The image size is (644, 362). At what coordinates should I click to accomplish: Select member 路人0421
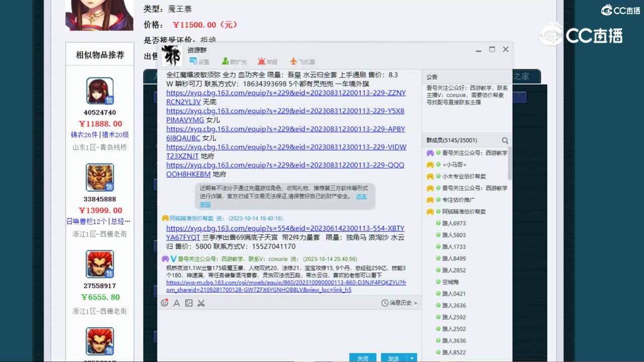coord(454,294)
